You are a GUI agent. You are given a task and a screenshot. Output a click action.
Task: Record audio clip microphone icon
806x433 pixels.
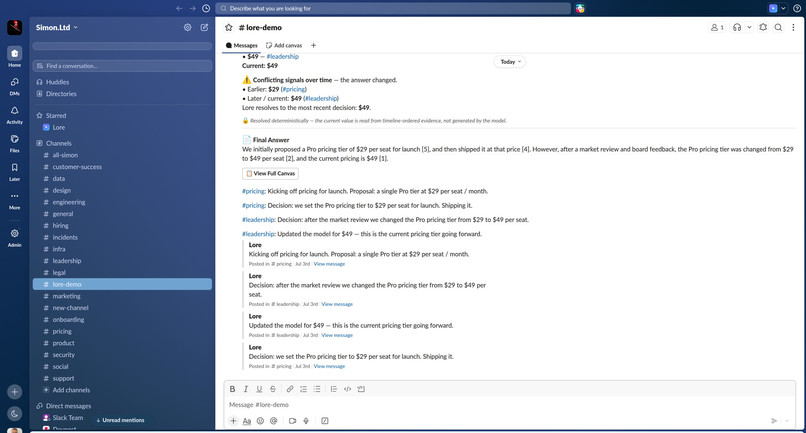click(x=306, y=421)
